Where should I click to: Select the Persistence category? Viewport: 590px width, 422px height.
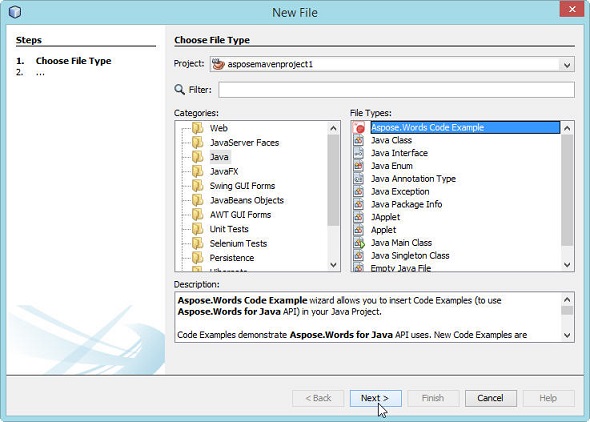[232, 258]
